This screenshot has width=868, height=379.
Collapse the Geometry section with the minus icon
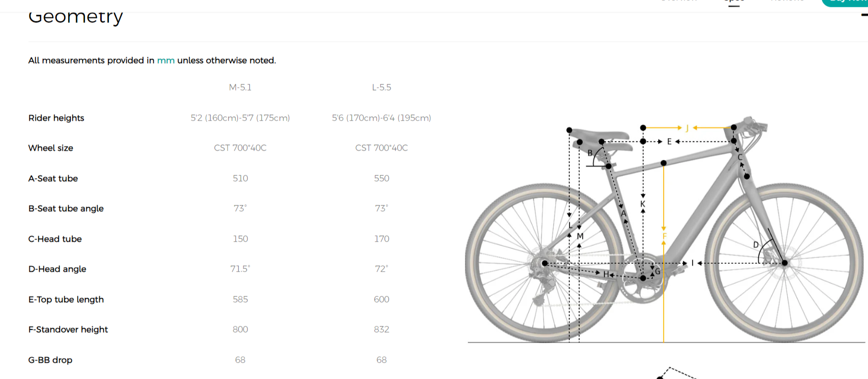coord(864,15)
